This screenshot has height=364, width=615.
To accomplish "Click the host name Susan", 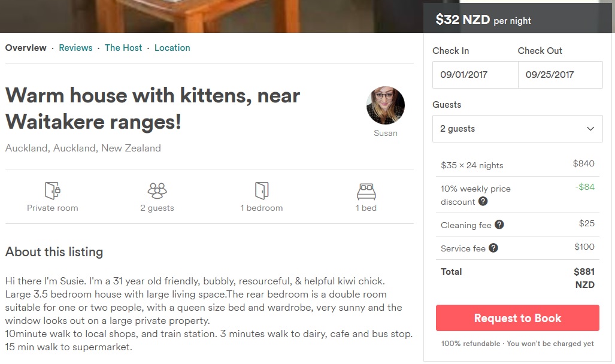I will pyautogui.click(x=385, y=133).
